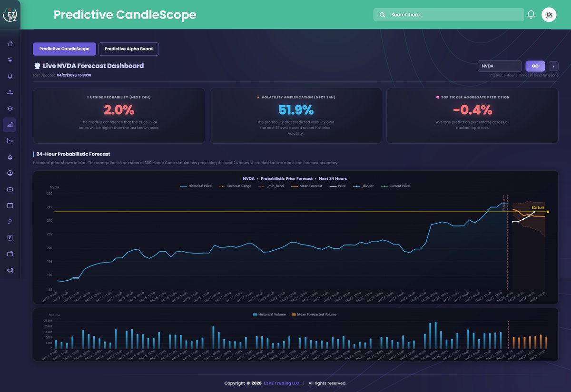Open the briefcase portfolio icon in sidebar
The width and height of the screenshot is (571, 392).
click(10, 189)
